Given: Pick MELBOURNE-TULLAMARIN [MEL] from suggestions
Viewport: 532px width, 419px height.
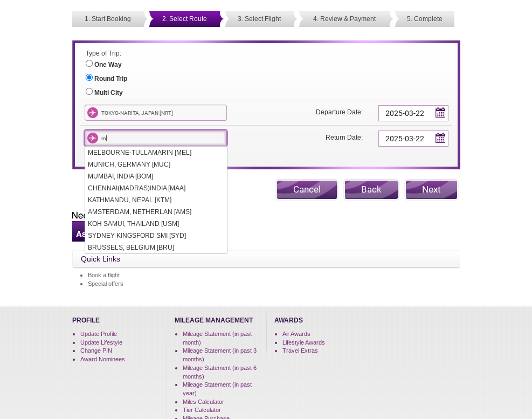Looking at the screenshot, I should pos(156,153).
